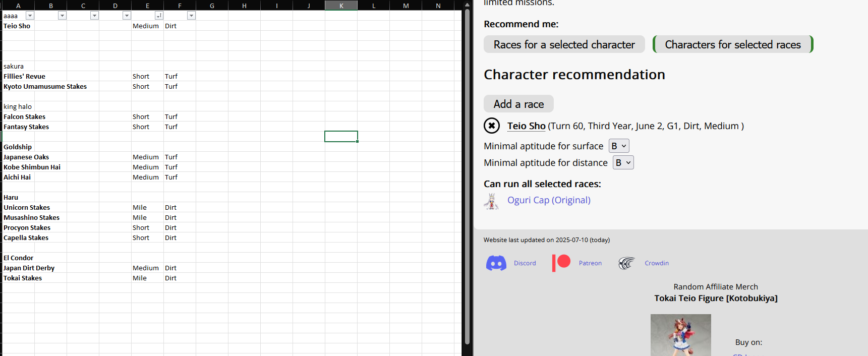This screenshot has width=868, height=356.
Task: Select the 'Musashino Stakes' cell
Action: coord(19,217)
